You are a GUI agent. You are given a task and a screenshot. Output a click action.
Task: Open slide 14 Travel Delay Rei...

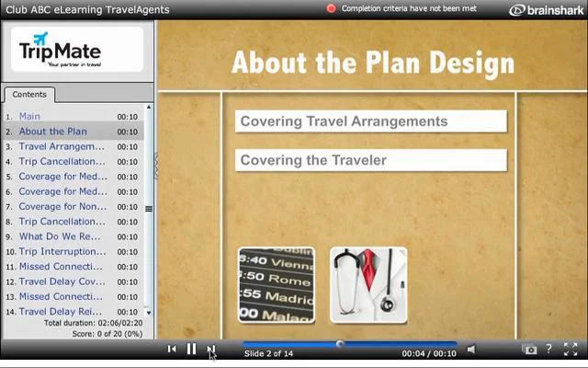[x=61, y=312]
